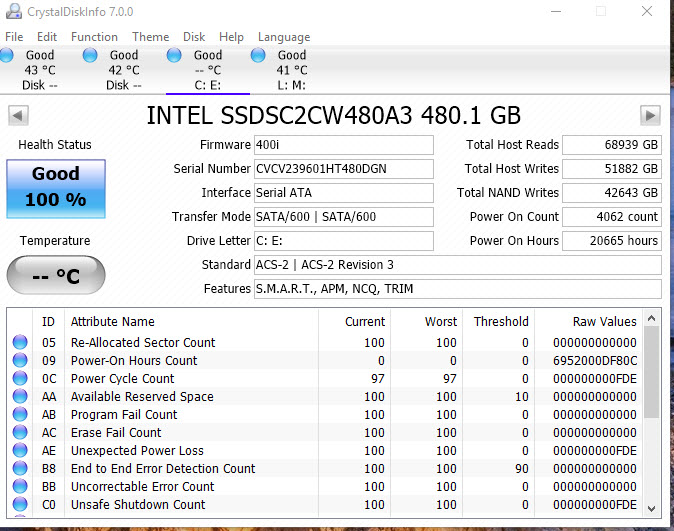Click the Good 100 % health status button
This screenshot has width=674, height=531.
click(55, 188)
